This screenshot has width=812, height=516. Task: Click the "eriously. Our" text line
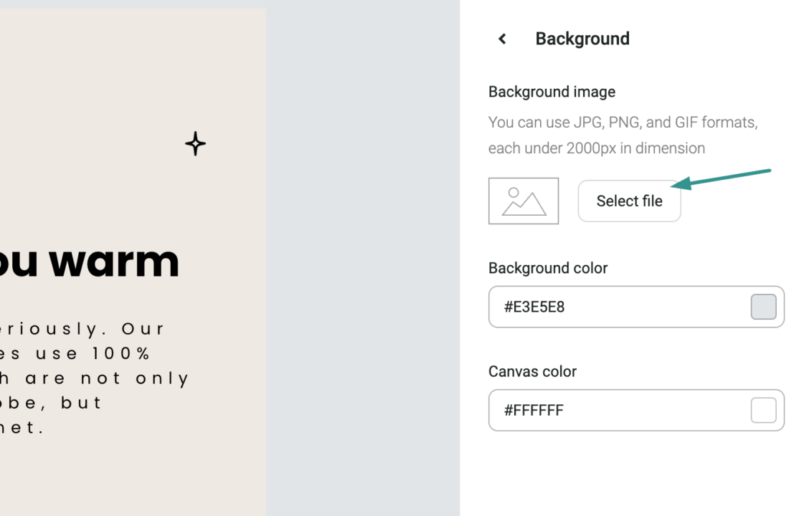pos(82,329)
